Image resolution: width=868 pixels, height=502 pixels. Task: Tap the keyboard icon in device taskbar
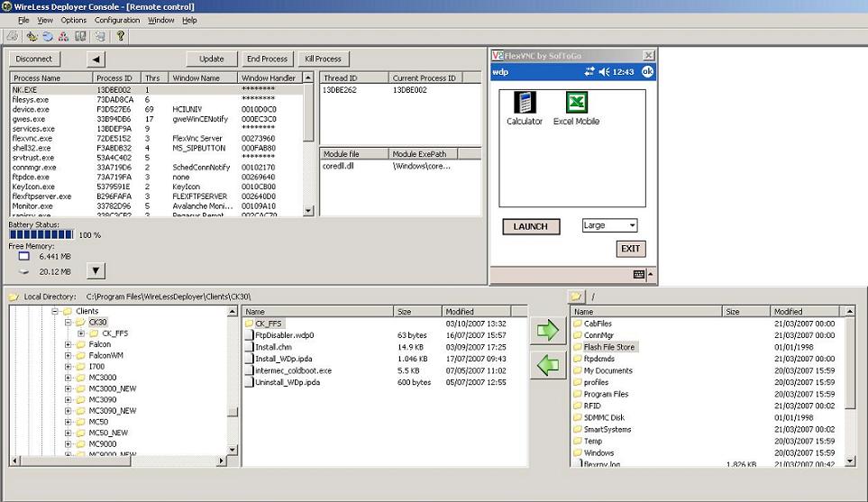click(x=638, y=274)
